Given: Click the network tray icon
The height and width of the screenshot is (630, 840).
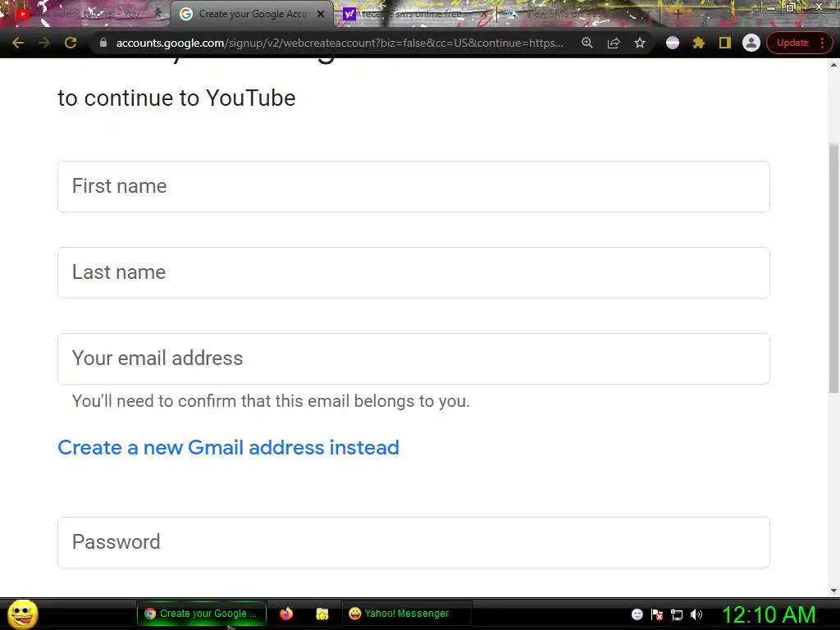Looking at the screenshot, I should 677,614.
